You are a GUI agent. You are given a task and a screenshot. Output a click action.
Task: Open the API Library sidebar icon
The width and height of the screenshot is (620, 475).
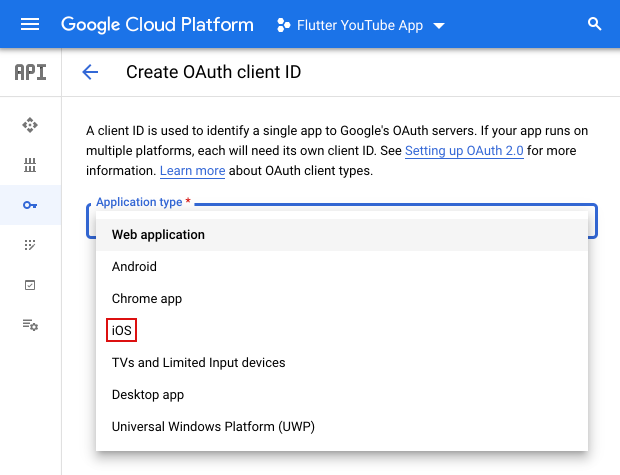(x=30, y=165)
